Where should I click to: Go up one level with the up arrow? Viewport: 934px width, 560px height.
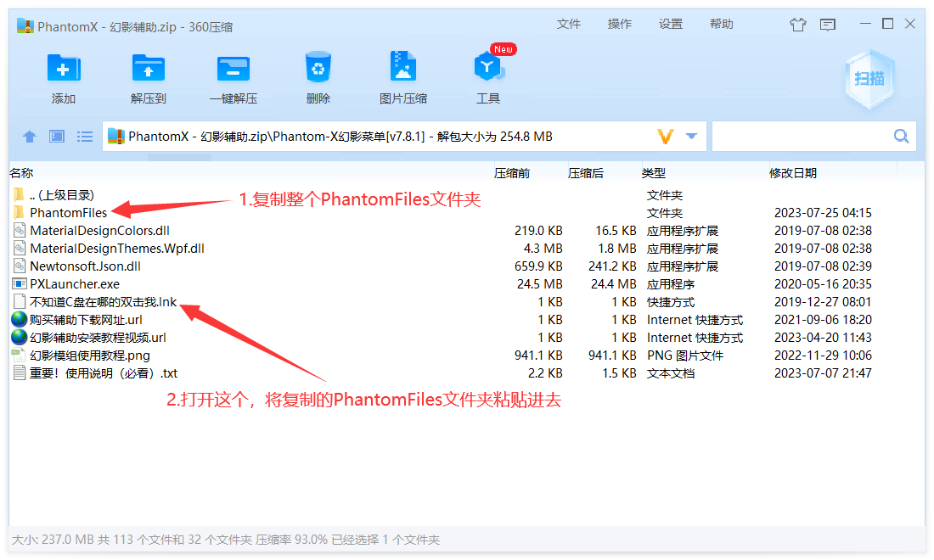click(29, 137)
